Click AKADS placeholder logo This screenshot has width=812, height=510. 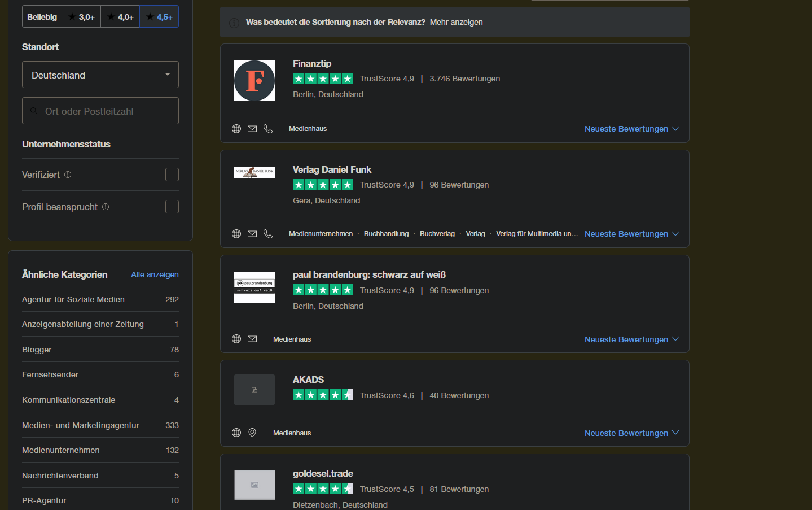(x=254, y=390)
